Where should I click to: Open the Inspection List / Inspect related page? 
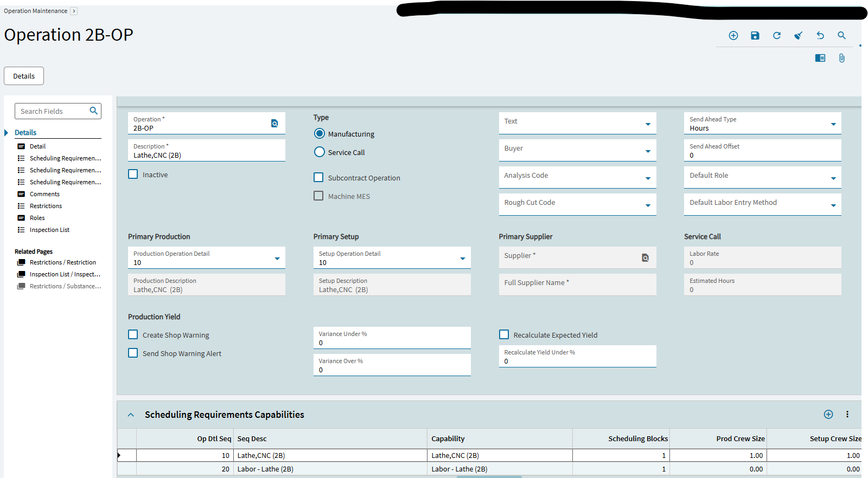tap(65, 274)
